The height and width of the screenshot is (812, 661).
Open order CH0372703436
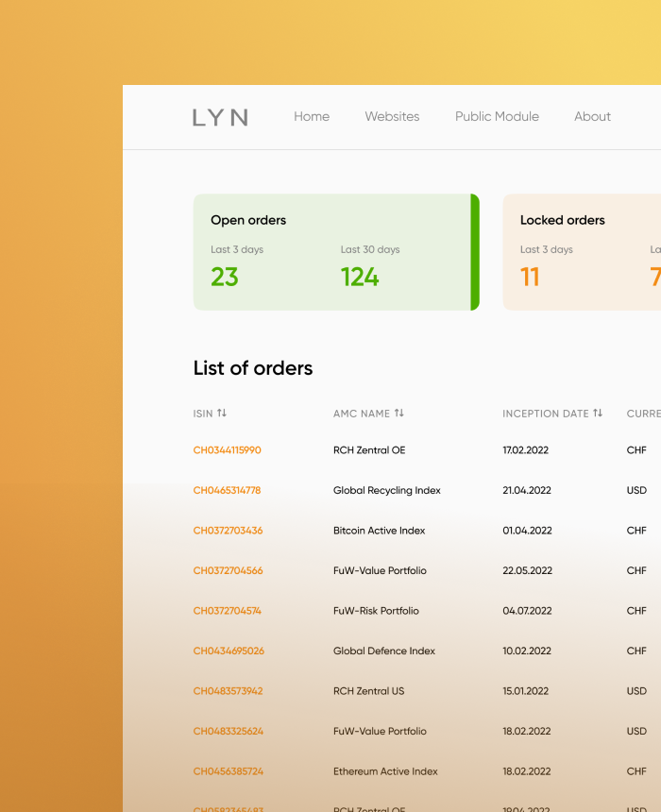coord(228,531)
